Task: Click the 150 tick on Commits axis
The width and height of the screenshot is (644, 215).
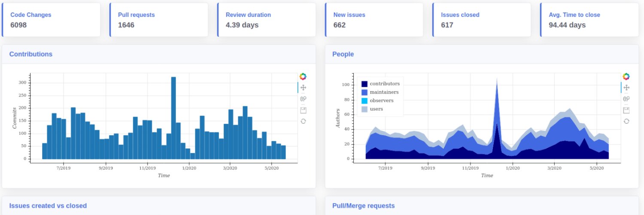Action: 23,121
